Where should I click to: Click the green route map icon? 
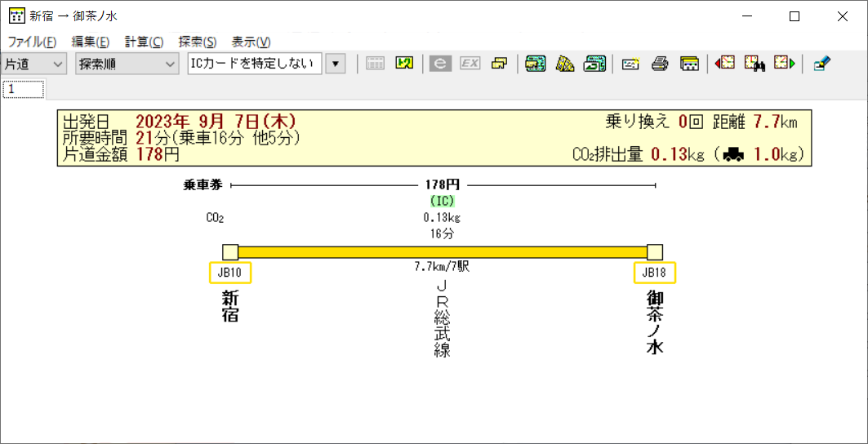coord(405,64)
